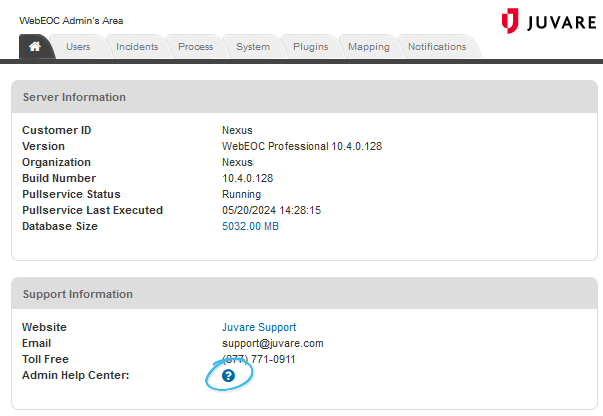Select the Process tab
603x416 pixels.
(x=195, y=47)
